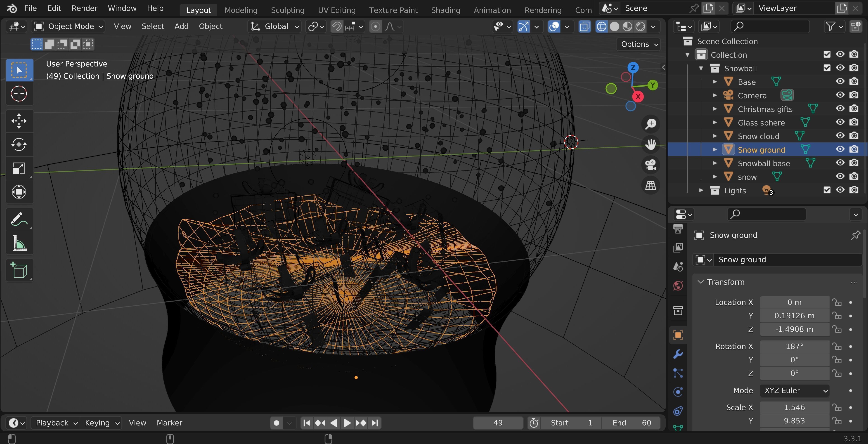Image resolution: width=868 pixels, height=444 pixels.
Task: Collapse the Transform panel
Action: (701, 282)
